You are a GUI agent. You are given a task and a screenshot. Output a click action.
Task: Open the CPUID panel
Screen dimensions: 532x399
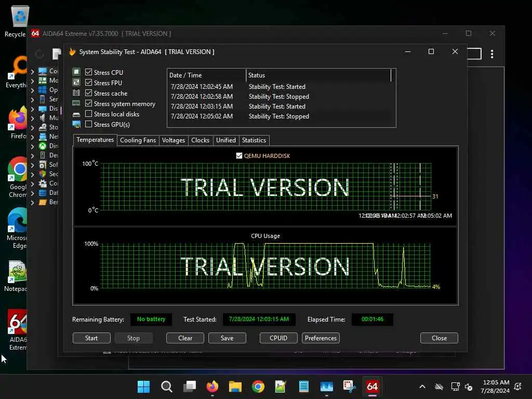tap(278, 338)
